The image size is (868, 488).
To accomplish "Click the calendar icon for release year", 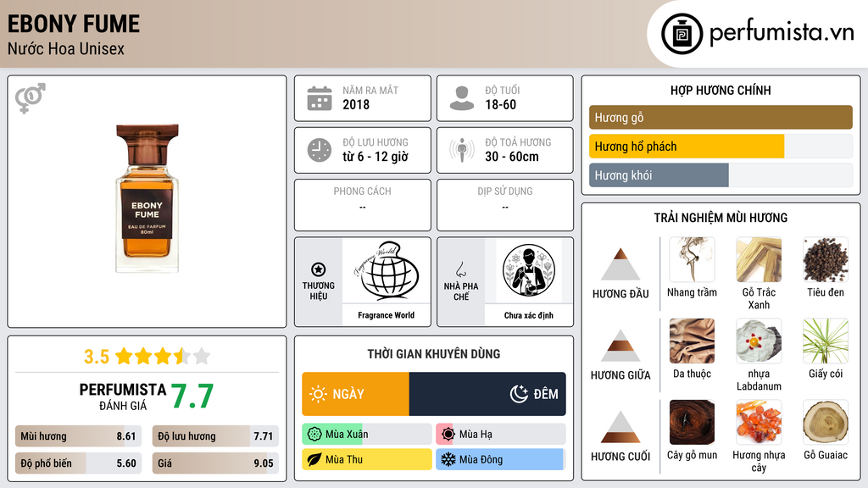I will click(x=320, y=98).
